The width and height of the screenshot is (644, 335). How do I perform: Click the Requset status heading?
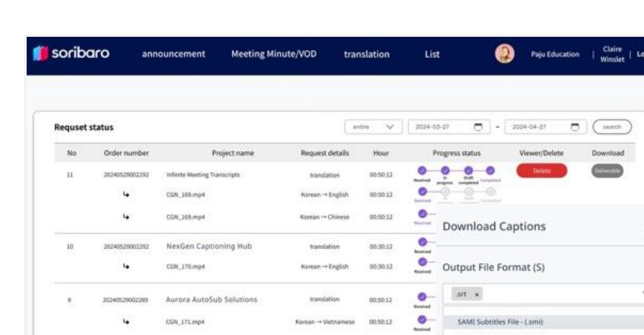coord(84,128)
